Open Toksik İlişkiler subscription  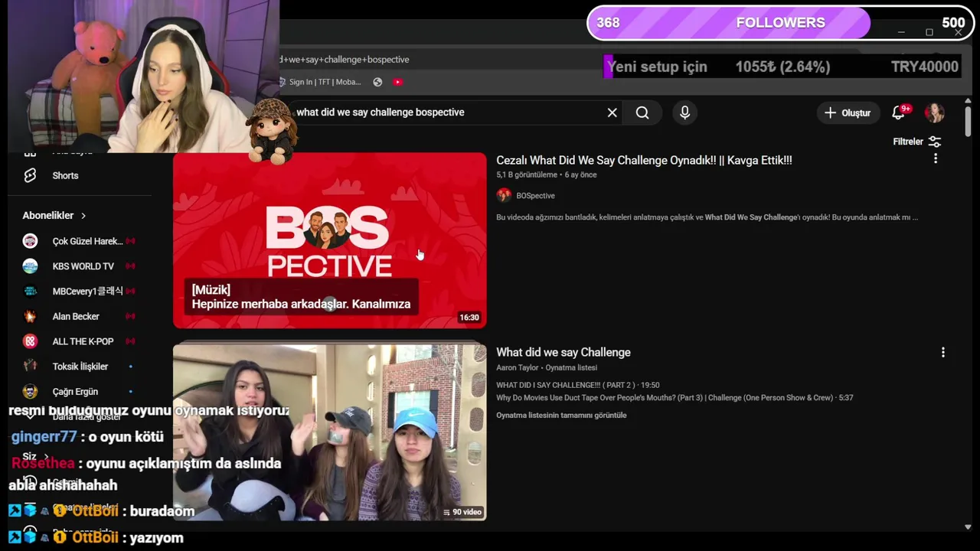[x=80, y=367]
